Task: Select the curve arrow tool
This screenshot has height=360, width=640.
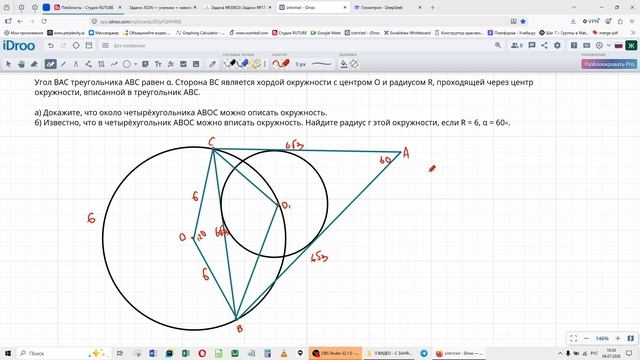Action: [x=114, y=64]
